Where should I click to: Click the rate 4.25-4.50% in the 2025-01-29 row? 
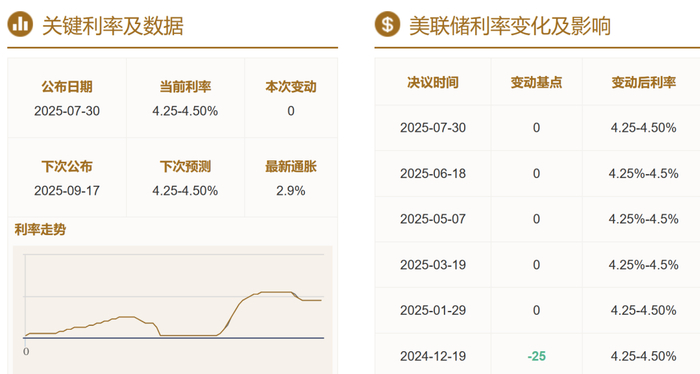tap(643, 310)
